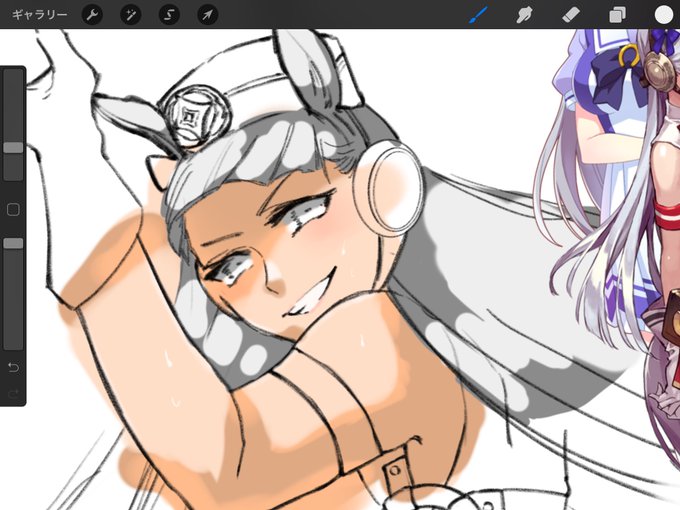This screenshot has height=510, width=680.
Task: Open the white color swatch picker
Action: pos(664,15)
